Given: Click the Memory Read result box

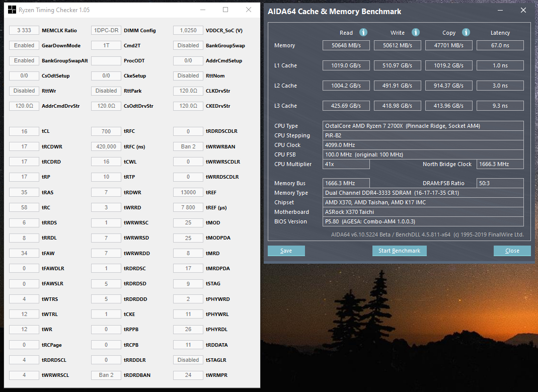Looking at the screenshot, I should click(x=346, y=45).
